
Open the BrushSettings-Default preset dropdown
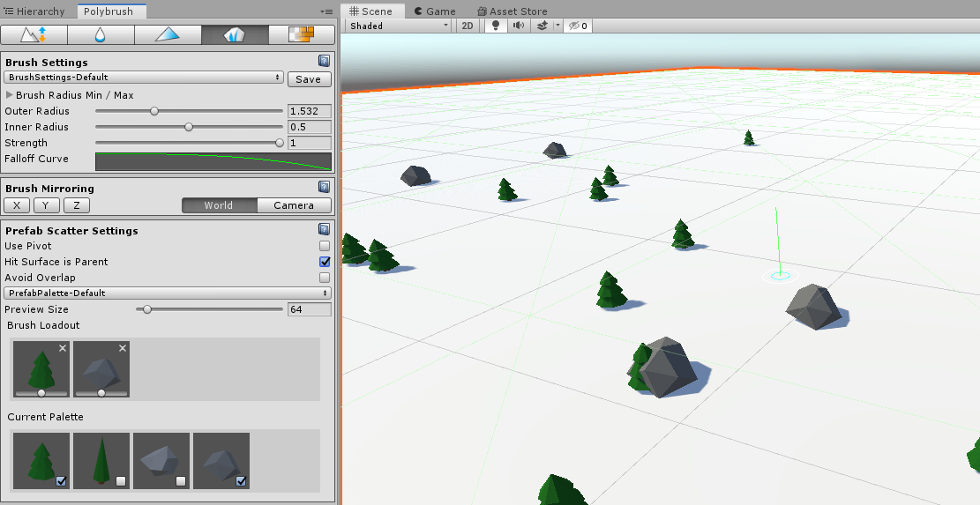pos(143,78)
